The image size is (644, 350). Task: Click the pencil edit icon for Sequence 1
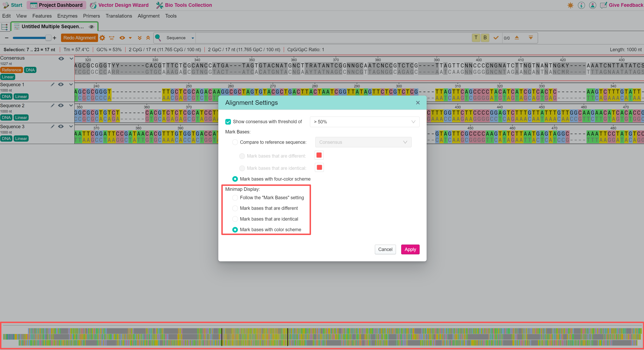pos(52,84)
